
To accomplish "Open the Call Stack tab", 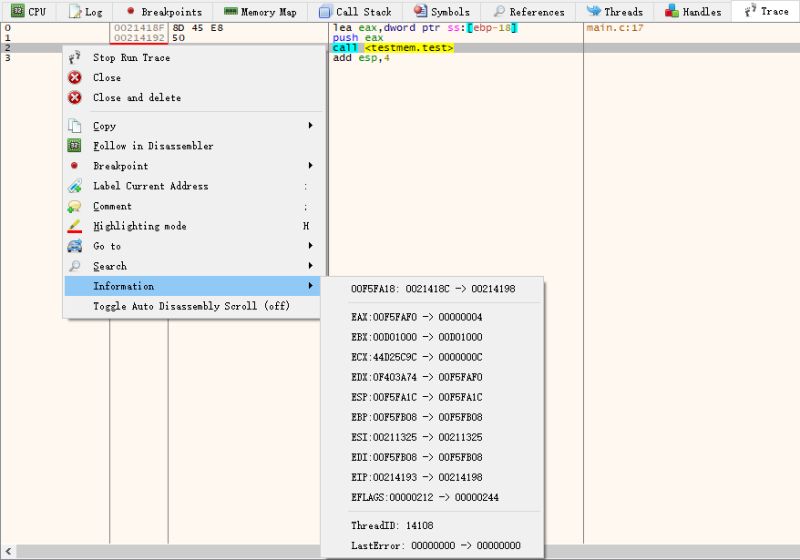I will click(355, 11).
